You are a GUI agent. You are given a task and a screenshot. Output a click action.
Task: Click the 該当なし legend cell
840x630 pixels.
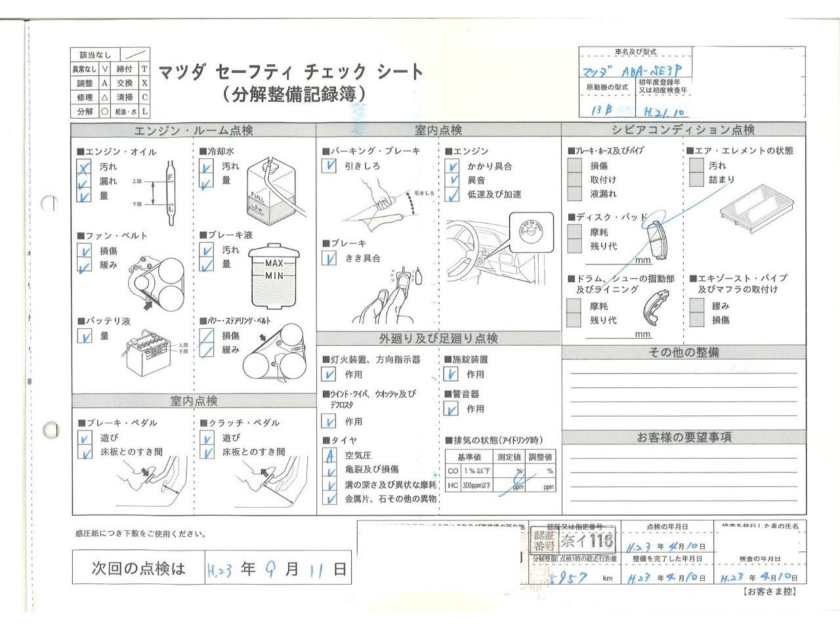tap(96, 55)
